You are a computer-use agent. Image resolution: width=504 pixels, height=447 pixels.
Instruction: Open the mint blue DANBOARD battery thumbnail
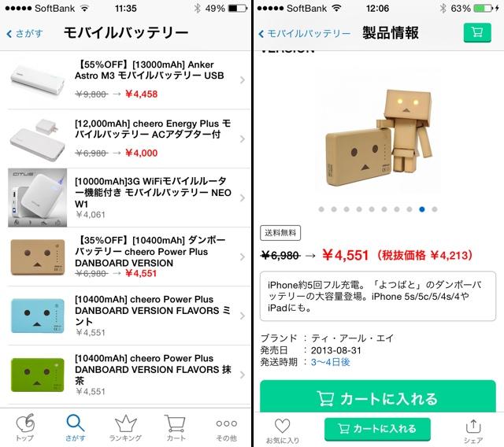point(38,316)
